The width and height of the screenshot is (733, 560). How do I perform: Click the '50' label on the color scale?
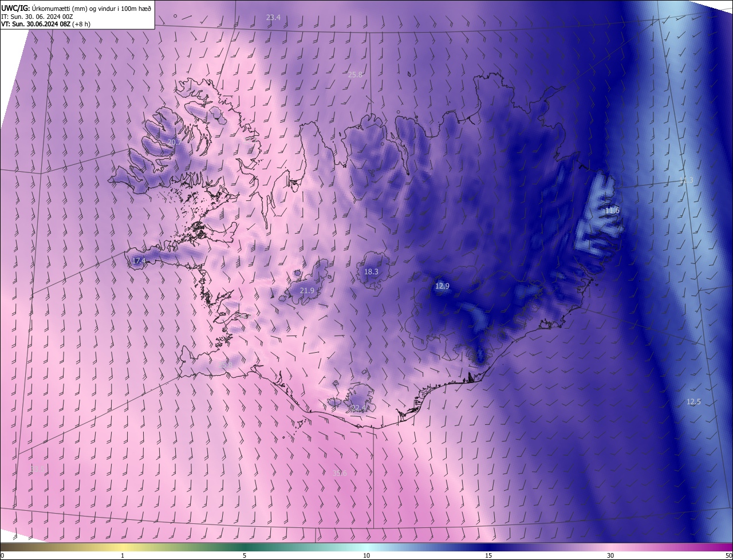point(728,555)
